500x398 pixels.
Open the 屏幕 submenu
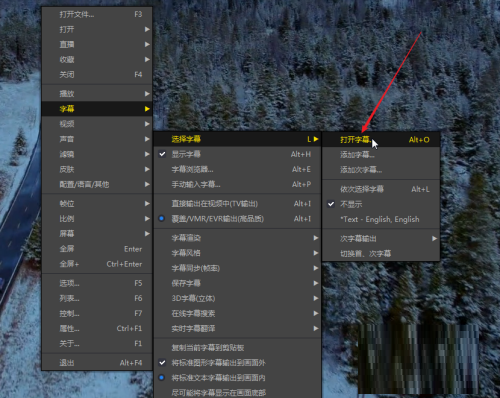point(97,234)
